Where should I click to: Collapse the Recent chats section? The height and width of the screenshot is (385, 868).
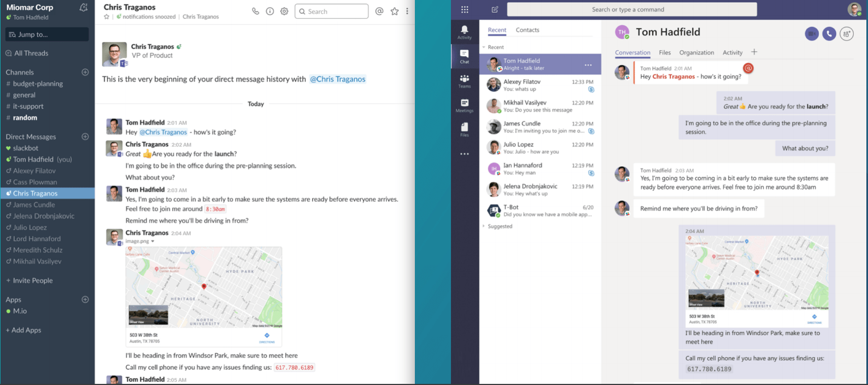tap(484, 48)
